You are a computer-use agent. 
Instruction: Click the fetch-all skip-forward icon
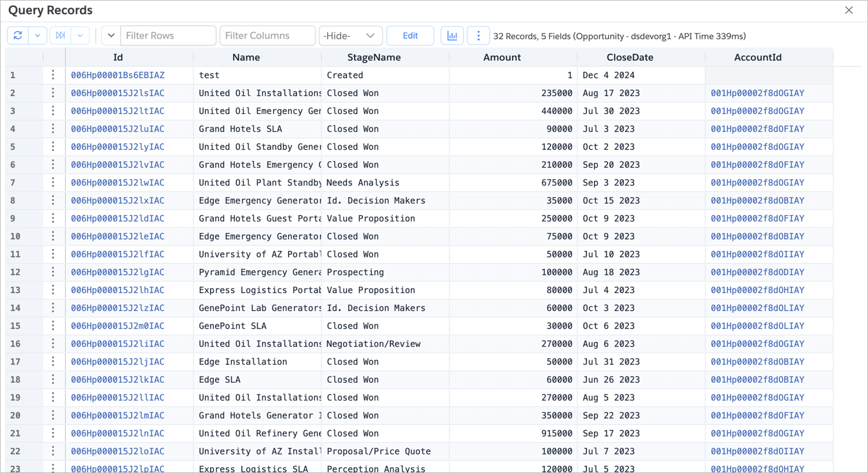point(61,36)
